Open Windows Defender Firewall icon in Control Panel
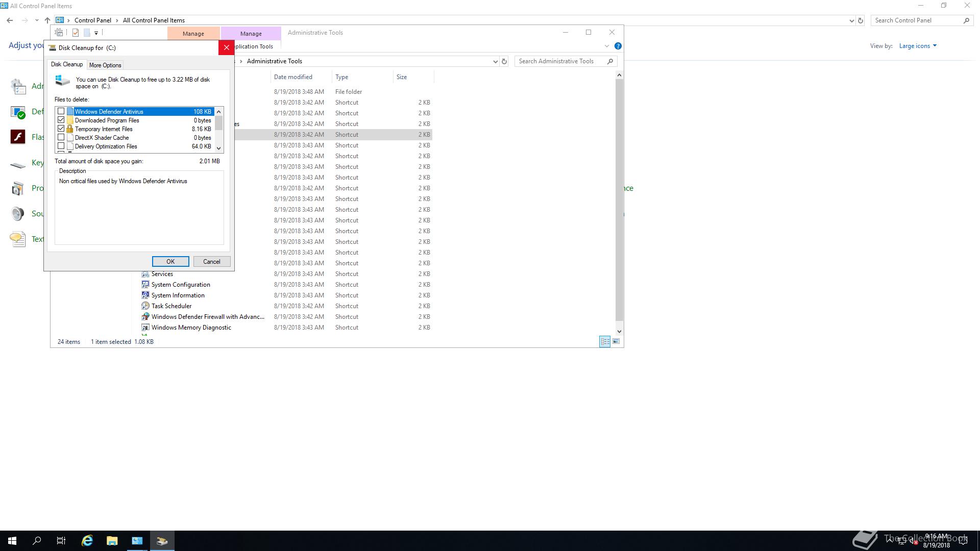Image resolution: width=980 pixels, height=551 pixels. 18,112
